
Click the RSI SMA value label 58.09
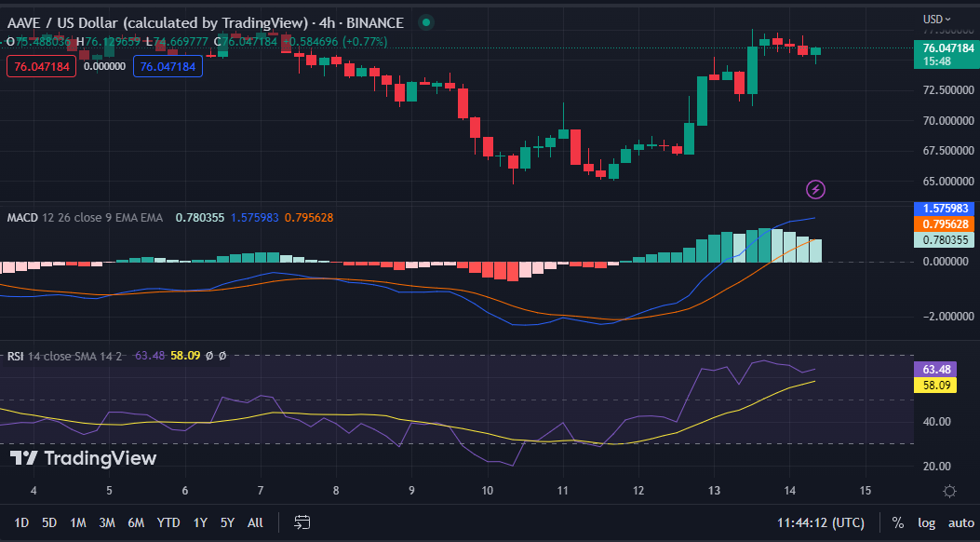click(935, 386)
